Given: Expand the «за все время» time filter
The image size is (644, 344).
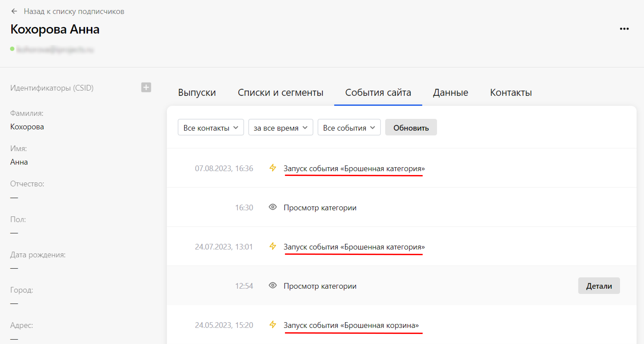Looking at the screenshot, I should pos(281,127).
